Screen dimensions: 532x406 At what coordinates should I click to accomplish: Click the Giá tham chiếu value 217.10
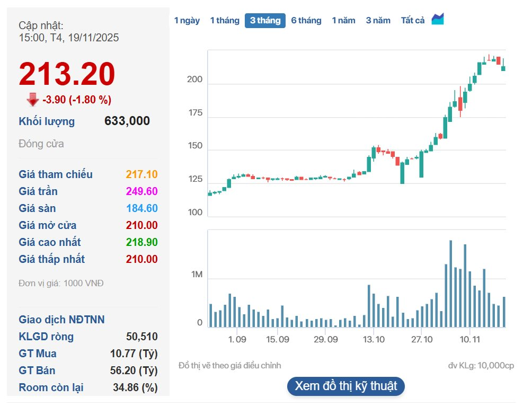click(x=141, y=174)
